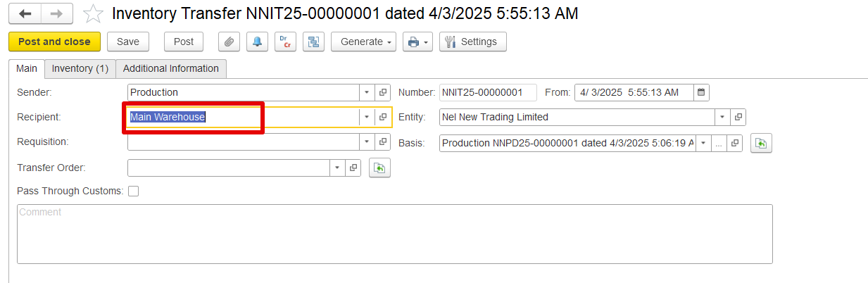The image size is (868, 283).
Task: Switch to the Inventory (1) tab
Action: pyautogui.click(x=80, y=68)
